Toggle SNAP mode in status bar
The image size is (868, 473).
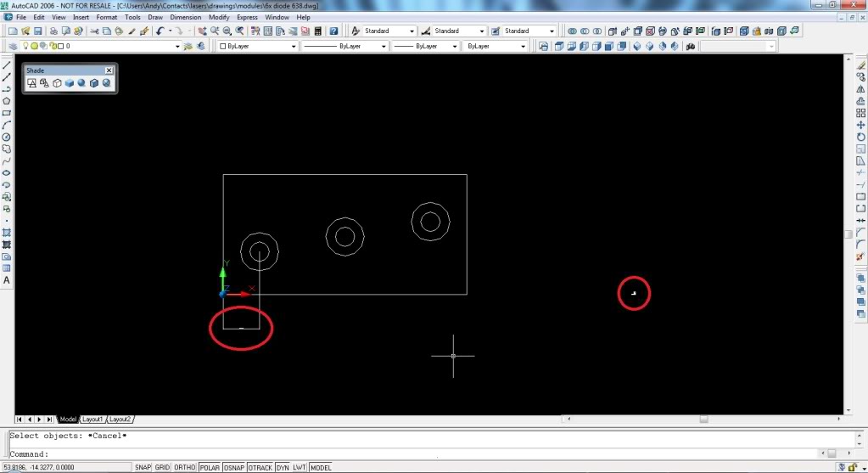[143, 468]
